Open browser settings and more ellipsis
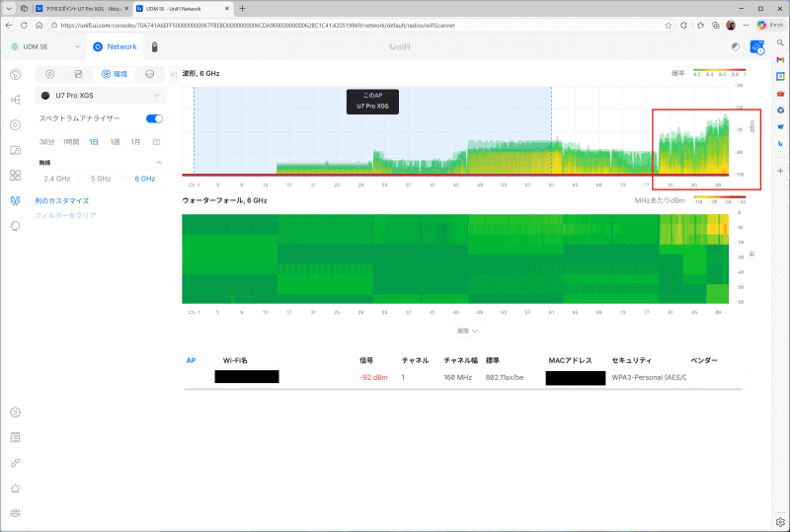 [746, 26]
